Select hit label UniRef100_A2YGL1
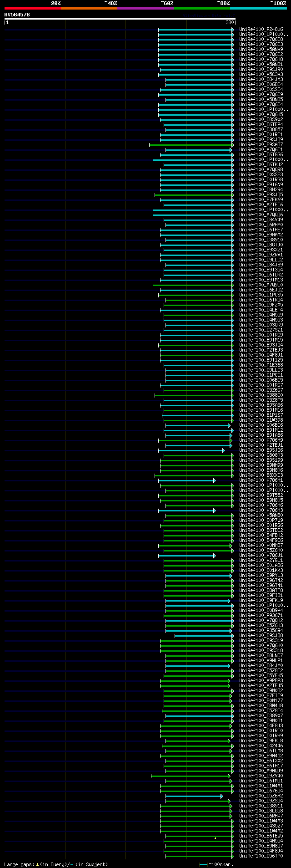 261,561
